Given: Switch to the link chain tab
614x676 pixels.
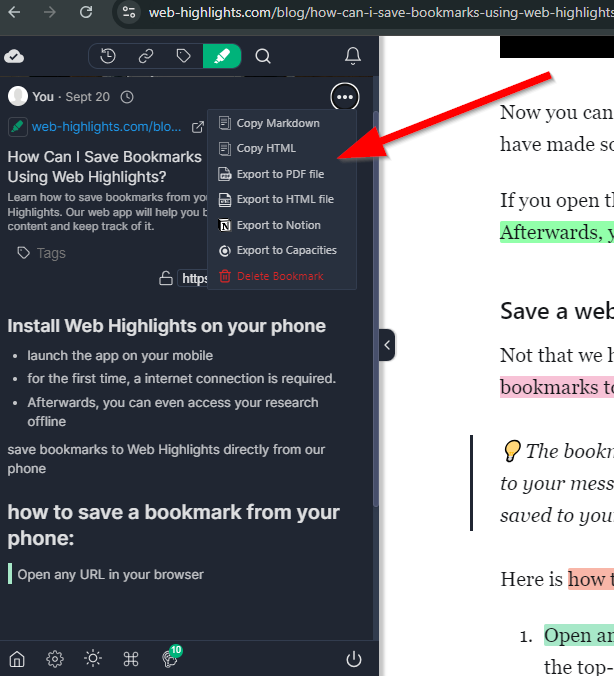Looking at the screenshot, I should click(x=146, y=56).
